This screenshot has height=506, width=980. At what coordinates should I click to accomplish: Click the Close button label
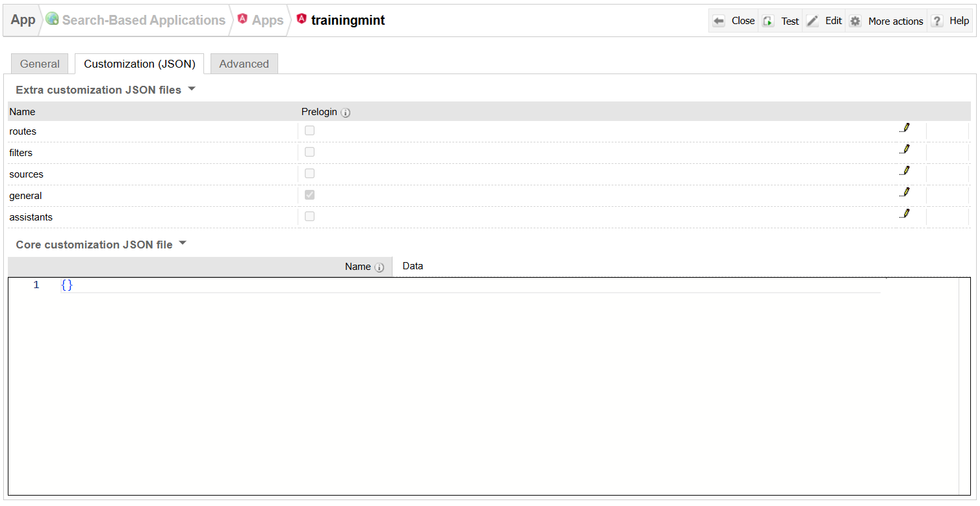pos(743,21)
